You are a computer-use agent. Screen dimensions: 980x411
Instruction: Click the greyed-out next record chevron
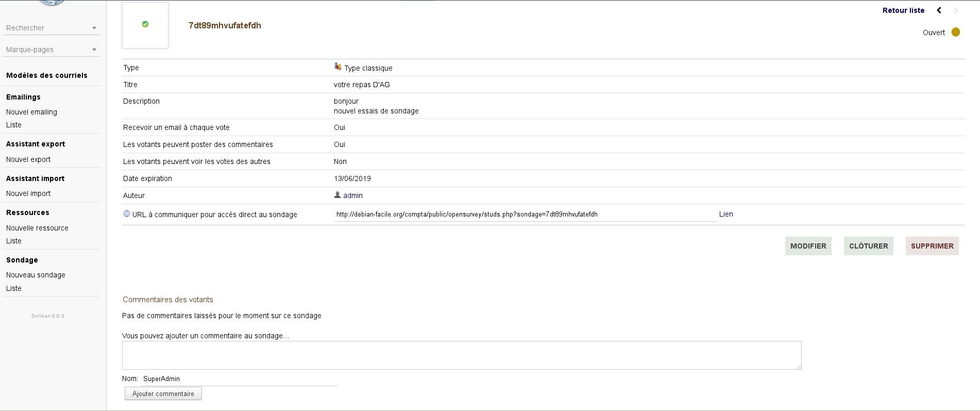(x=956, y=10)
